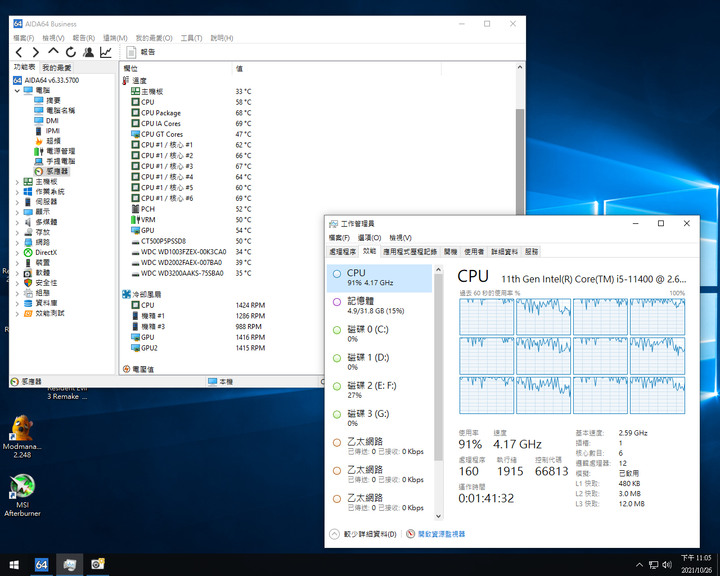Switch to Task Manager 開機 startup tab
This screenshot has height=576, width=720.
(x=450, y=252)
